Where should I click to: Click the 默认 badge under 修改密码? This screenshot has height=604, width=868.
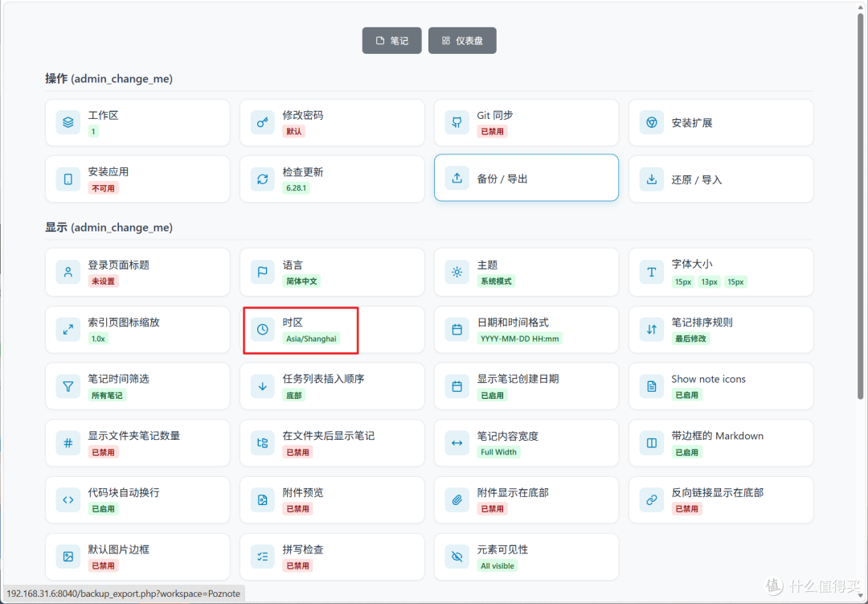(x=294, y=131)
